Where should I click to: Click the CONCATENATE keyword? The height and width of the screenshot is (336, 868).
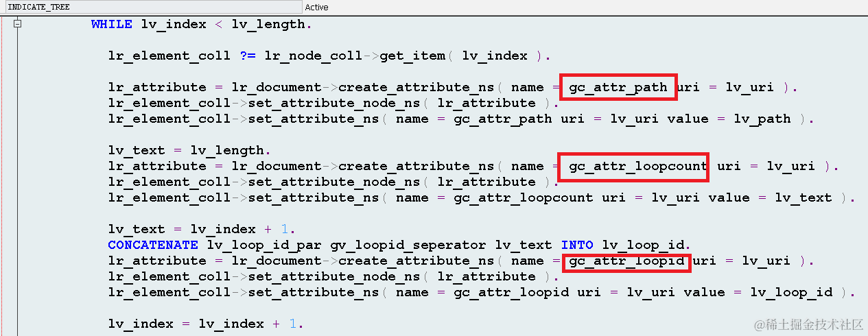click(x=153, y=245)
